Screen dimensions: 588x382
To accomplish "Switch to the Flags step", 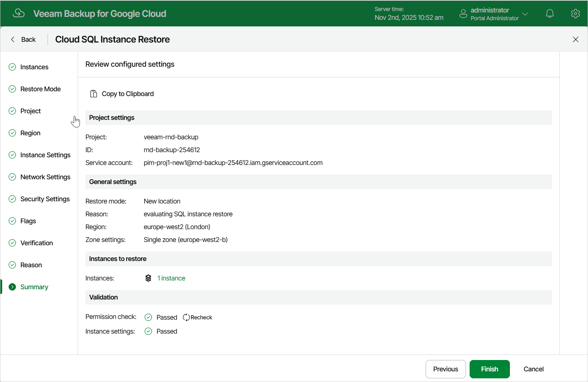I will 28,221.
